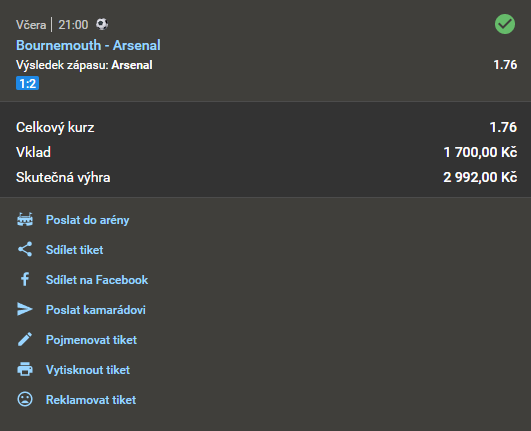Image resolution: width=531 pixels, height=431 pixels.
Task: Choose Vytisknout tiket
Action: click(88, 369)
